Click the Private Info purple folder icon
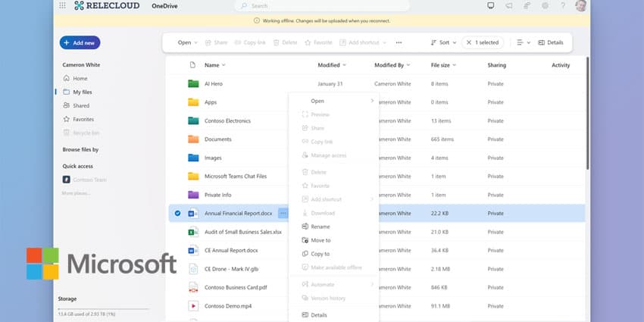 (193, 195)
